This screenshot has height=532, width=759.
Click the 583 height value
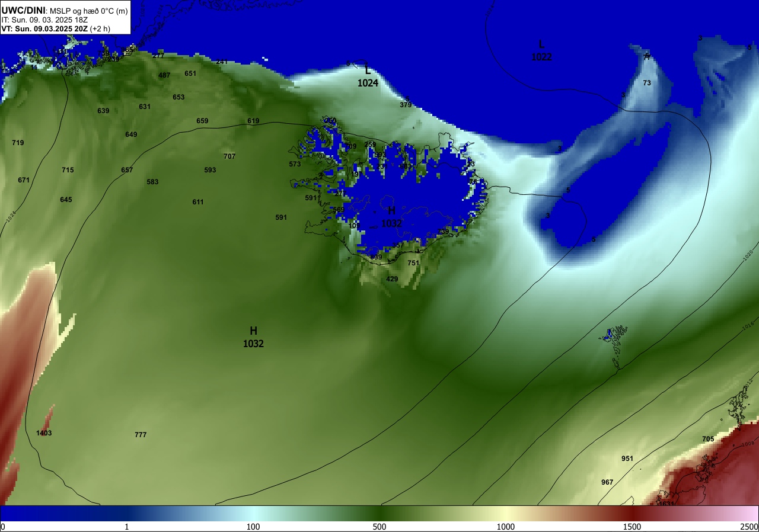point(152,182)
